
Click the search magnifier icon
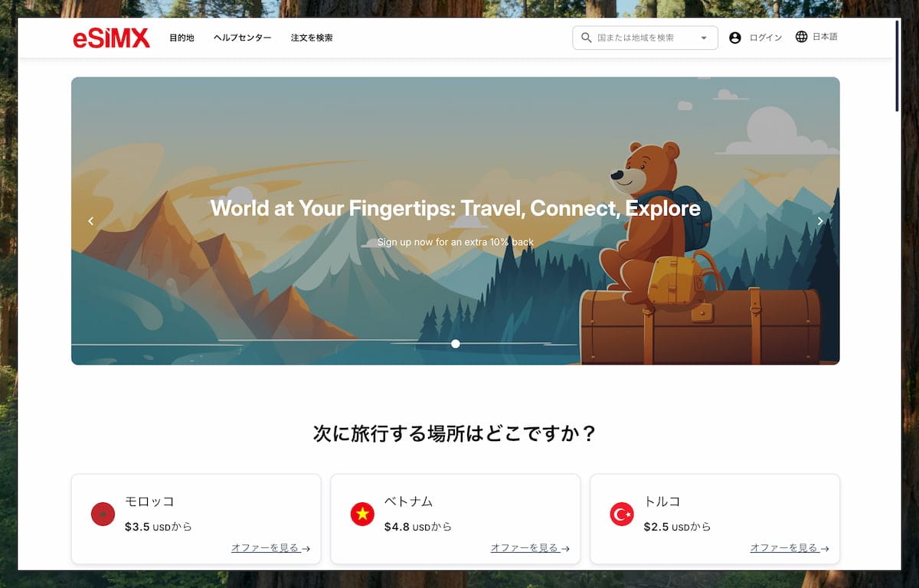tap(587, 38)
